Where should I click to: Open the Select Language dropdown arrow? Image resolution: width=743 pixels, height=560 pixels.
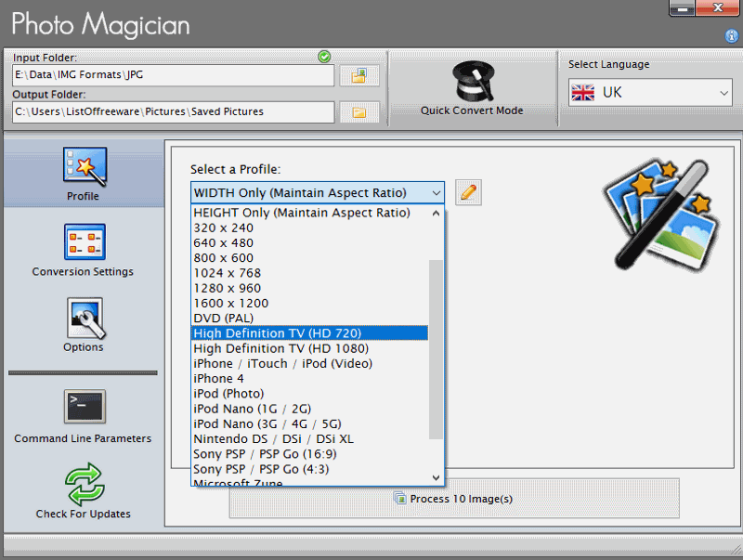(x=723, y=93)
